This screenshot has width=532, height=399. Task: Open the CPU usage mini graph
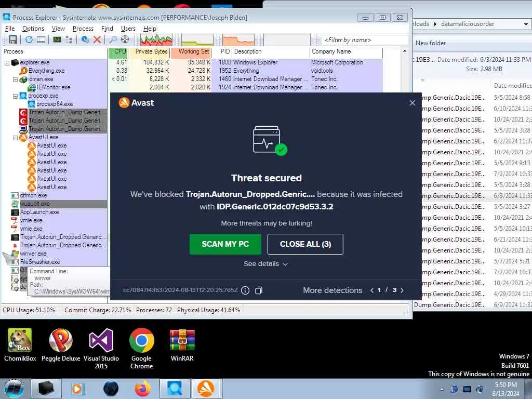tap(156, 39)
